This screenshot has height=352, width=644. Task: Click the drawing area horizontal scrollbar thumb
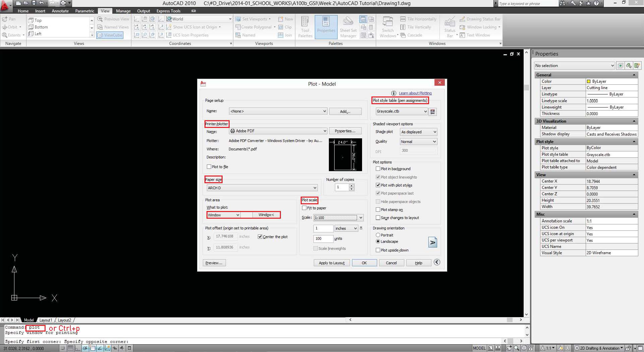coord(510,320)
